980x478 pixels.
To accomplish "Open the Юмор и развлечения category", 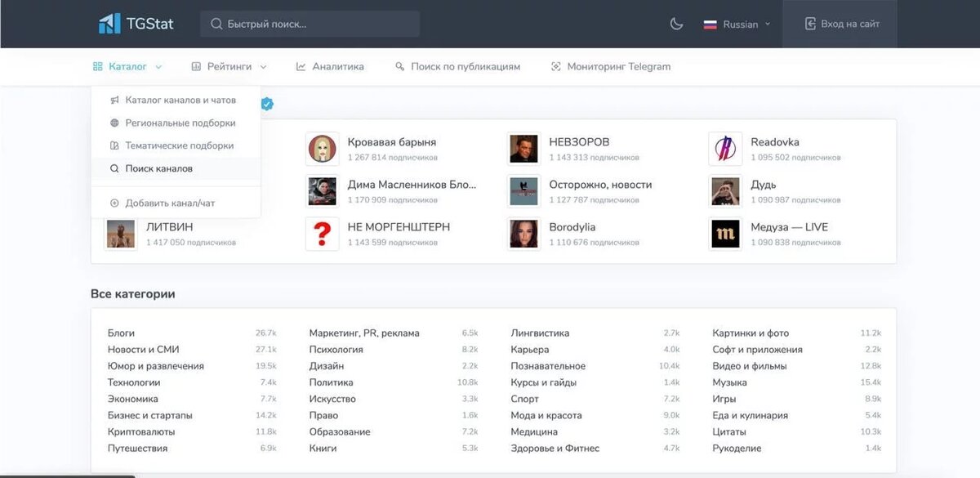I will (156, 366).
